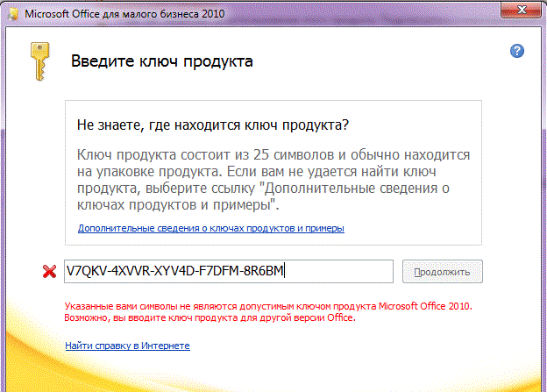Click the golden key icon
This screenshot has width=547, height=392.
point(39,61)
